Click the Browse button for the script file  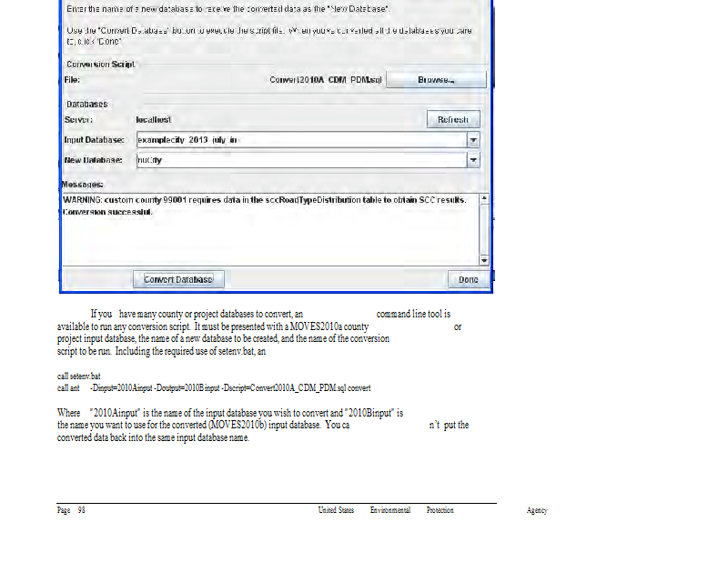(x=436, y=80)
